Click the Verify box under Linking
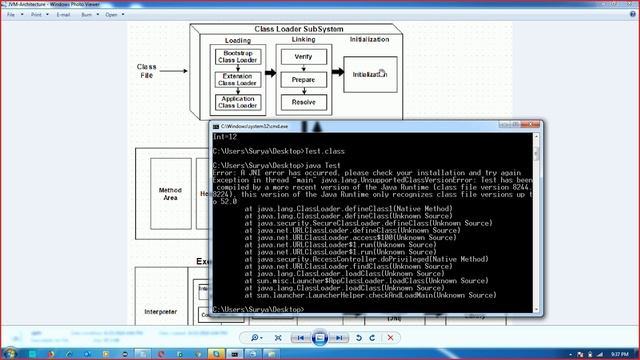The image size is (640, 360). [304, 57]
